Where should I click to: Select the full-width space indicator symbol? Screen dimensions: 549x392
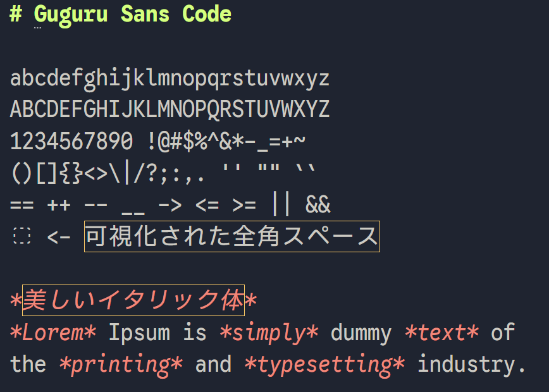pyautogui.click(x=21, y=236)
